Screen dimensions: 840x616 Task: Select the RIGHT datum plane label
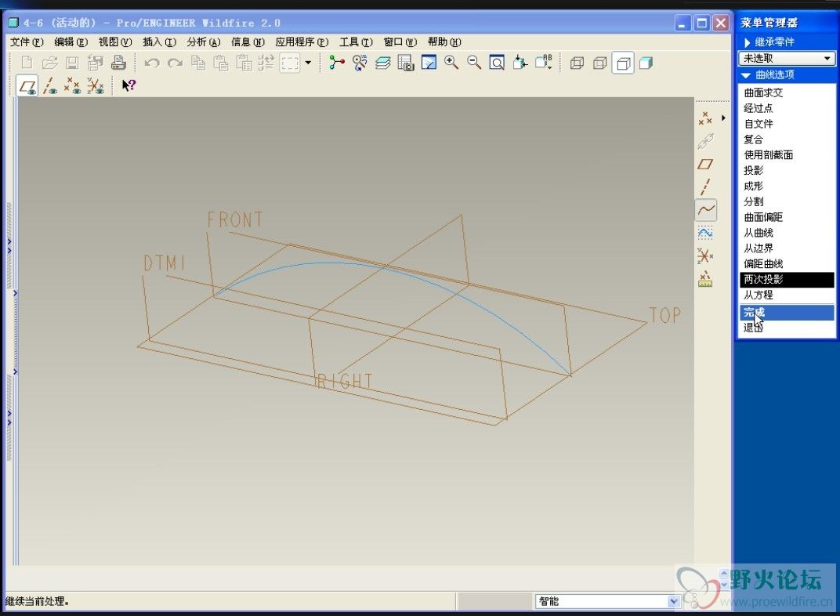pos(344,382)
